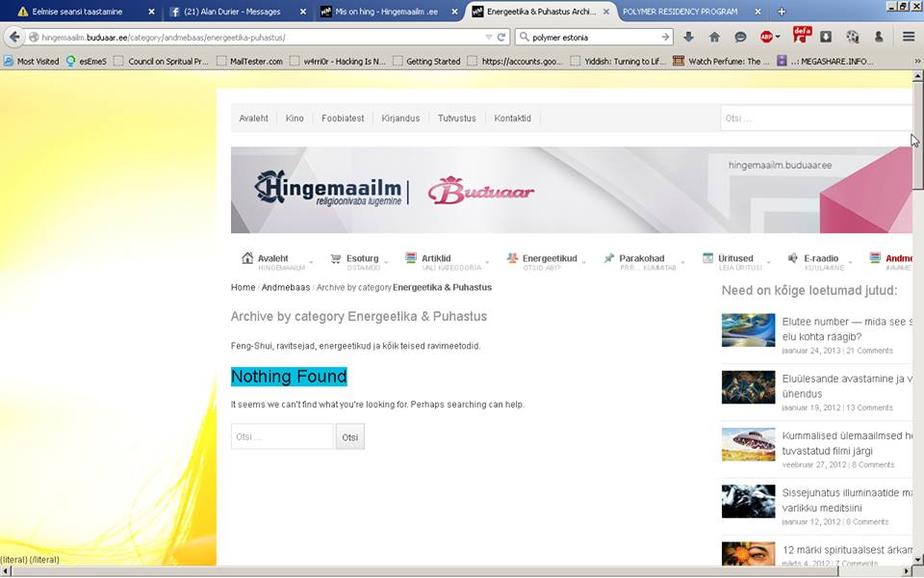
Task: Expand the Adblock Plus dropdown arrow
Action: click(x=778, y=37)
